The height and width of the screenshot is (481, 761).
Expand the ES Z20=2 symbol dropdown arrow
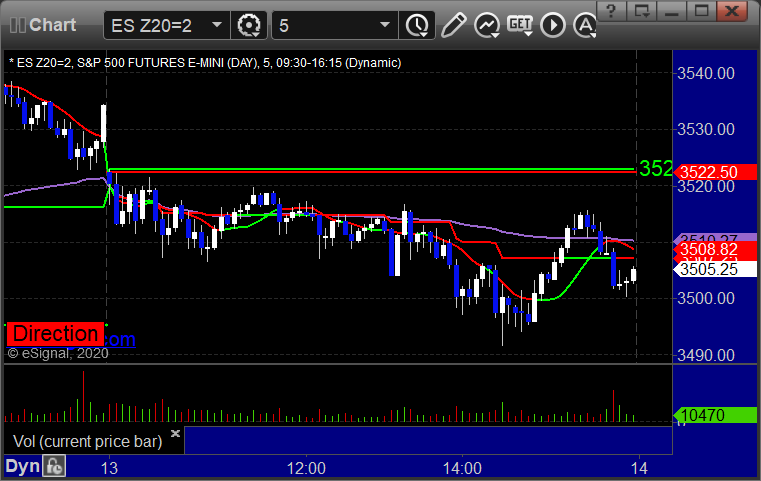coord(217,25)
